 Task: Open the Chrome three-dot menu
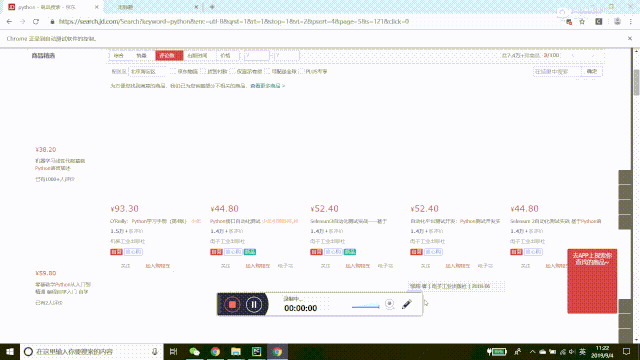[x=631, y=22]
